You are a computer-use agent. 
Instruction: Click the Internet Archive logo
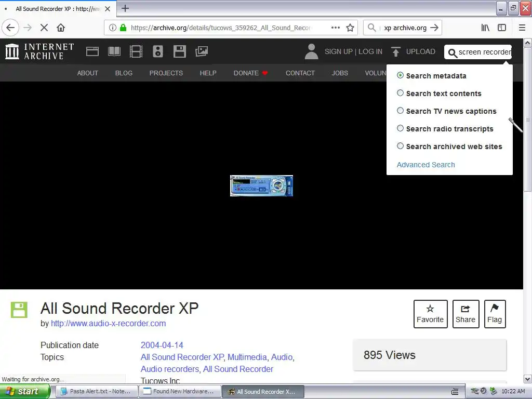tap(39, 51)
